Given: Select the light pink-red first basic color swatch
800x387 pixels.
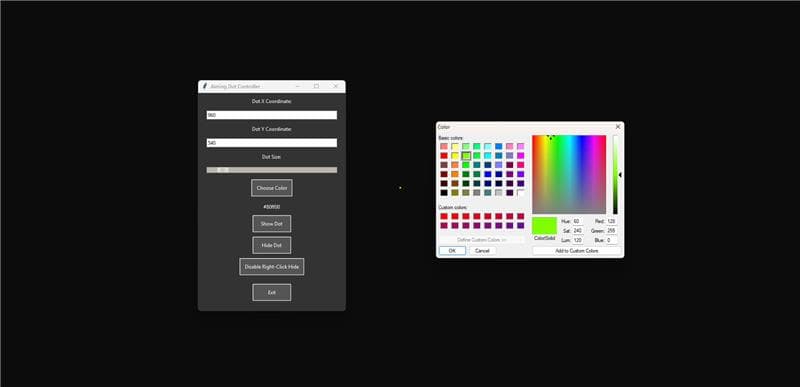Looking at the screenshot, I should [444, 146].
